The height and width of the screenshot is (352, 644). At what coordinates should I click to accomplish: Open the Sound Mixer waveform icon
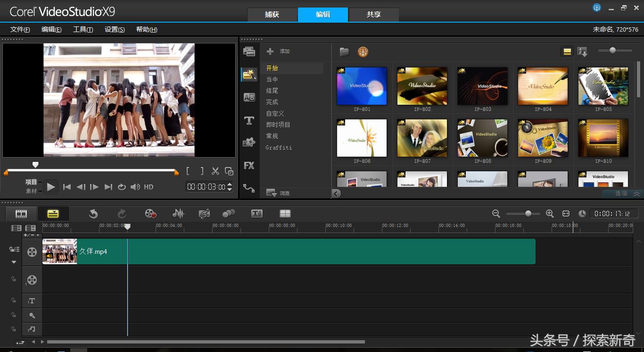point(178,214)
